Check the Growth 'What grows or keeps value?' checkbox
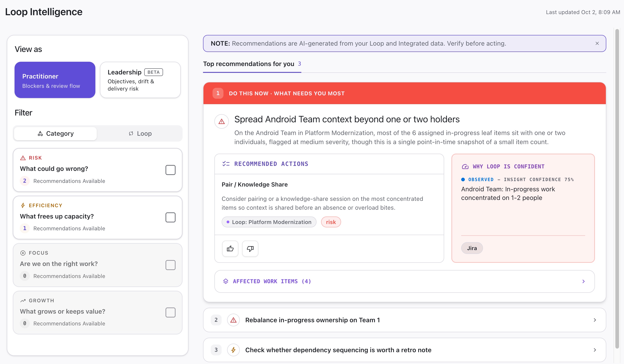 [170, 312]
